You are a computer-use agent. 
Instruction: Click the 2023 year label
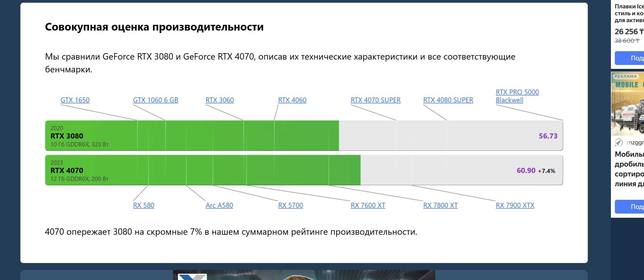57,163
